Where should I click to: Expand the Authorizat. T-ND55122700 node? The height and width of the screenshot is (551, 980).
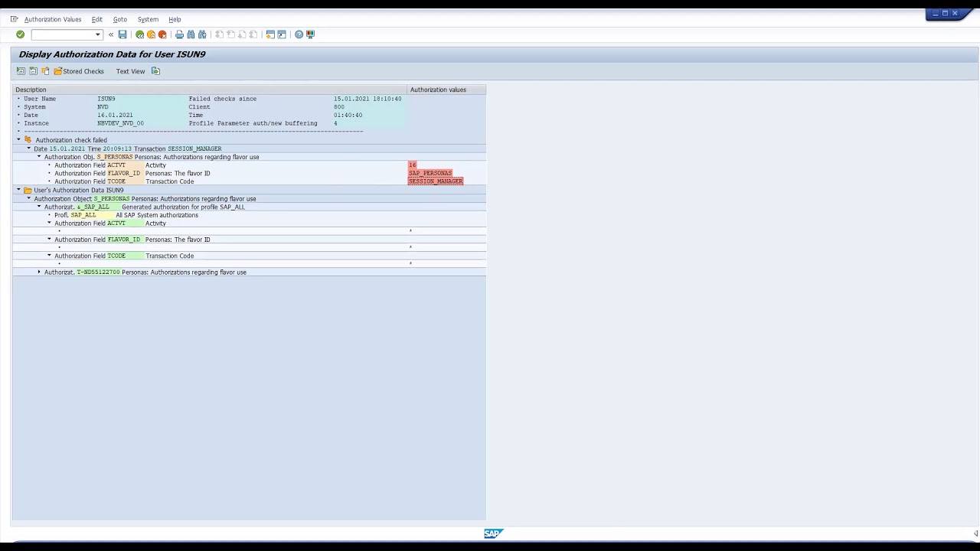[x=39, y=272]
